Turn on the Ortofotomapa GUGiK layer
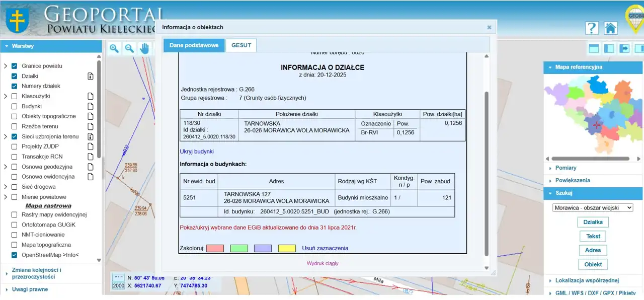 [15, 224]
